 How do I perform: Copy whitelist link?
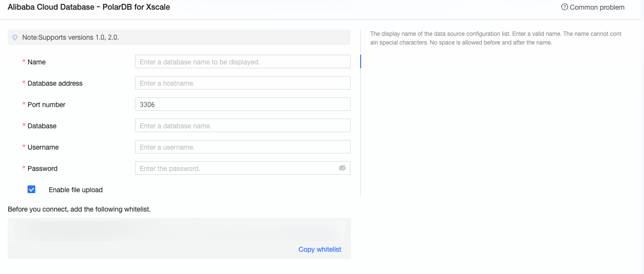tap(320, 249)
